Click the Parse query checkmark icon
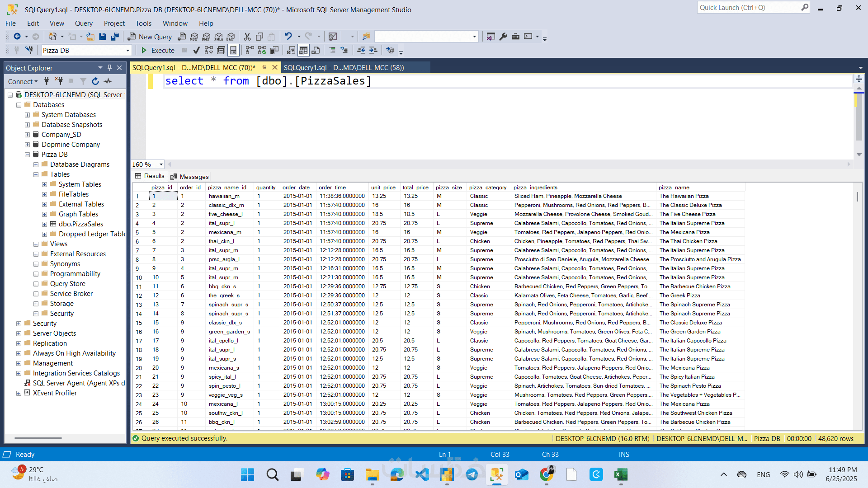The image size is (868, 488). coord(196,50)
